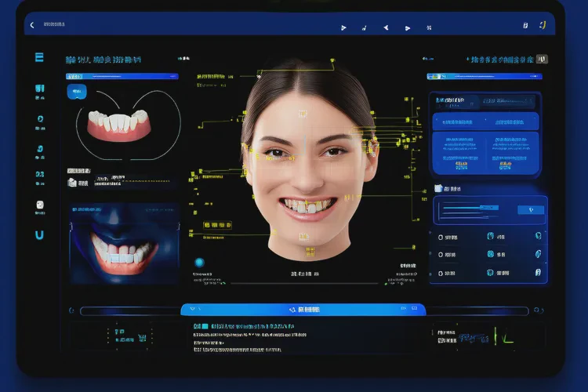Click the left-pointing arrow in top toolbar
The height and width of the screenshot is (392, 588).
tap(386, 27)
